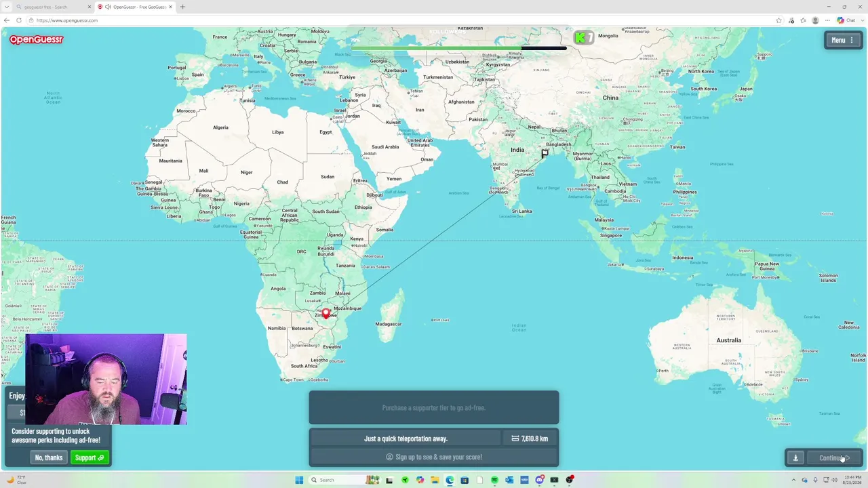Bookmark this page with the star icon
This screenshot has height=488, width=868.
779,20
